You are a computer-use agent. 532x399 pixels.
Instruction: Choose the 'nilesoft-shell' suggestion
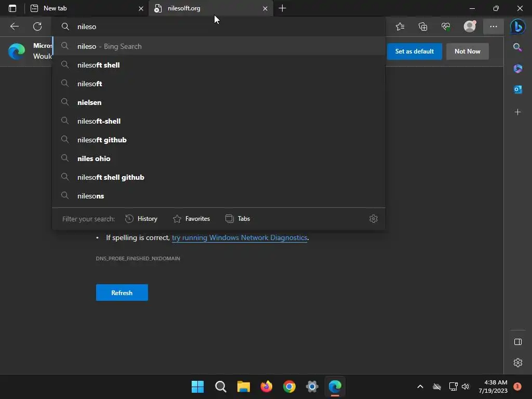click(x=219, y=121)
